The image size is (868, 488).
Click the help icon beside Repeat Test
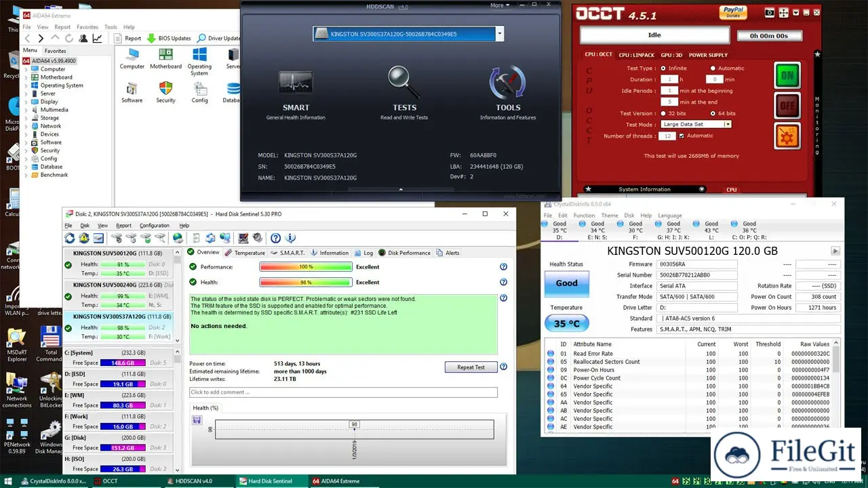503,367
